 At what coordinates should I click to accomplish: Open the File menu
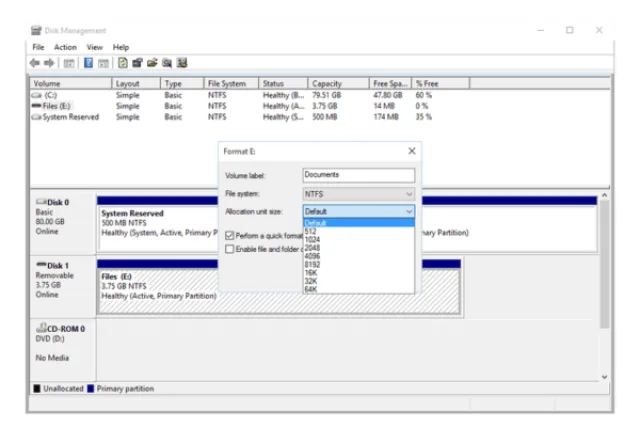[x=38, y=47]
